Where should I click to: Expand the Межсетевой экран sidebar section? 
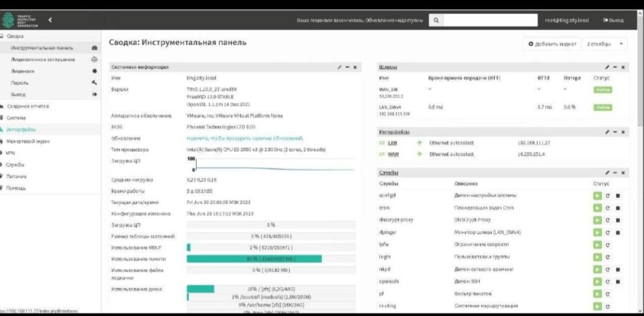point(27,141)
